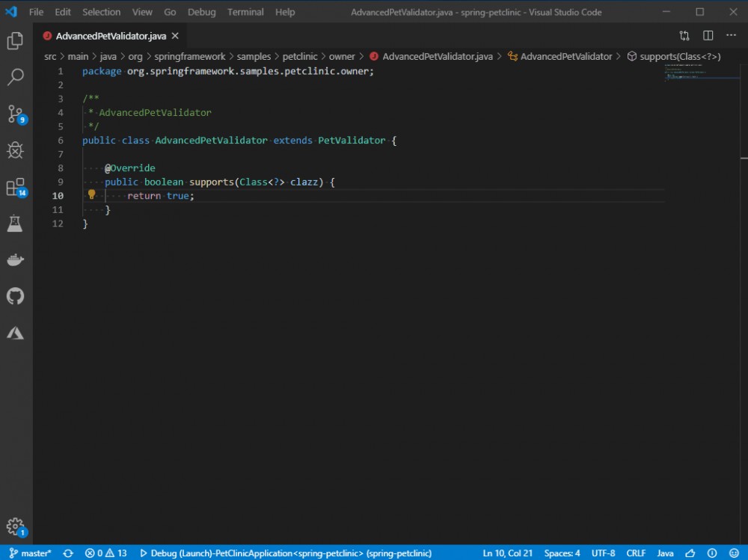Open the editor More Actions menu

[731, 35]
